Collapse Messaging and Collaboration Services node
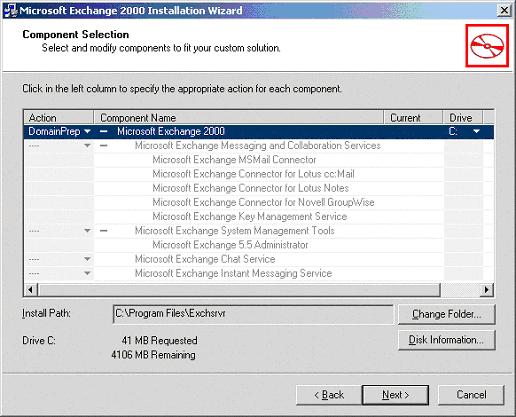The height and width of the screenshot is (417, 516). tap(104, 146)
